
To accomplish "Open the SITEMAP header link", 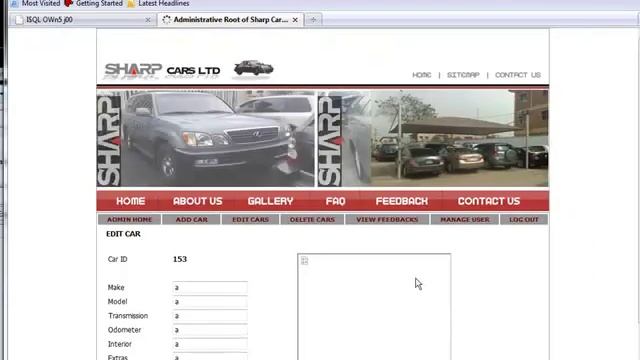I will point(463,75).
